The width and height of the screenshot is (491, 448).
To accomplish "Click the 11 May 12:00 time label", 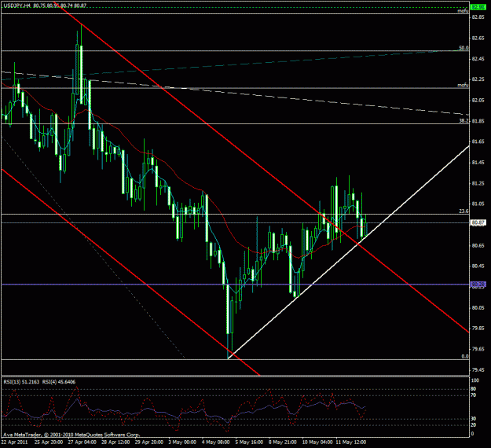I will [351, 442].
